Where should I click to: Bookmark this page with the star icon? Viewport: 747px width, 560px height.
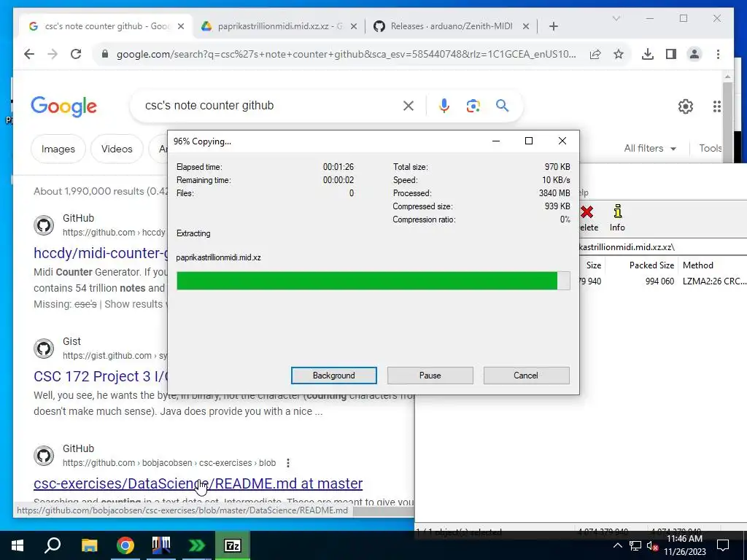pyautogui.click(x=619, y=54)
